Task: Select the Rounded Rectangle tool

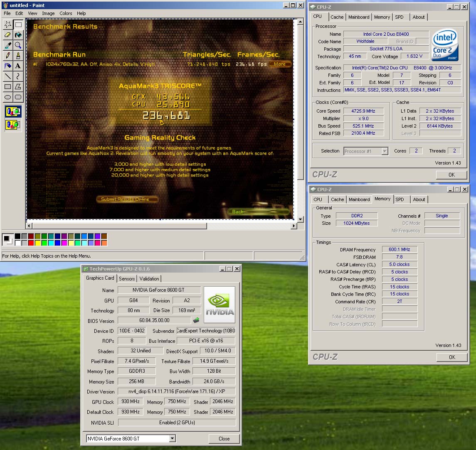Action: [x=18, y=97]
